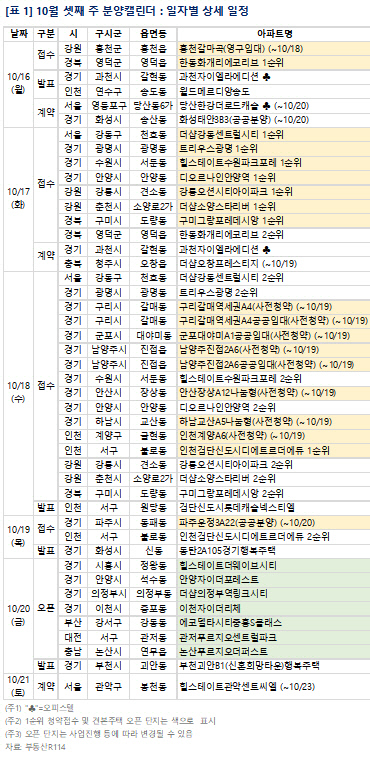Click the '의정부시' city cell
The image size is (370, 758).
coord(108,594)
